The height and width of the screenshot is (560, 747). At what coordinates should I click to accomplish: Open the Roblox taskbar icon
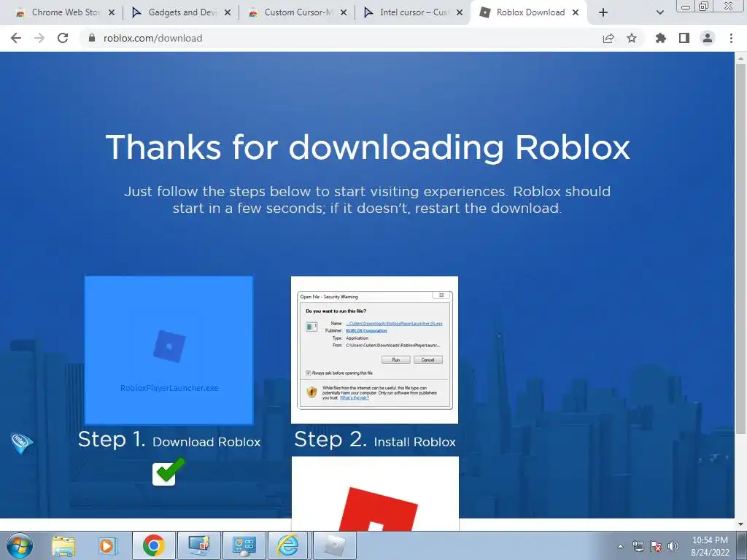tap(334, 545)
